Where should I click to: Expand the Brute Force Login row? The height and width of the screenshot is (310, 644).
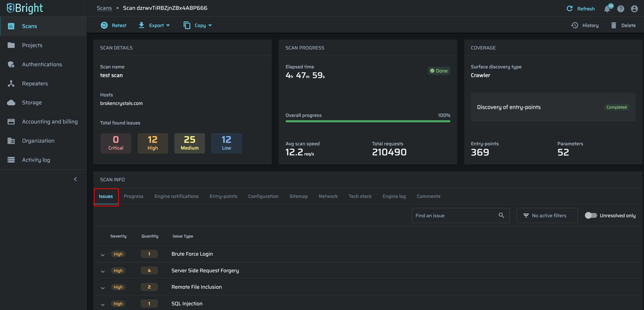tap(103, 255)
